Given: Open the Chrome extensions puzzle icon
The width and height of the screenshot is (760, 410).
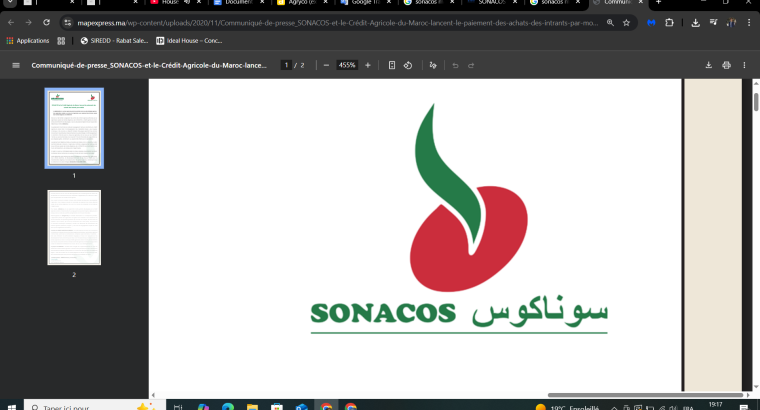Looking at the screenshot, I should coord(669,23).
